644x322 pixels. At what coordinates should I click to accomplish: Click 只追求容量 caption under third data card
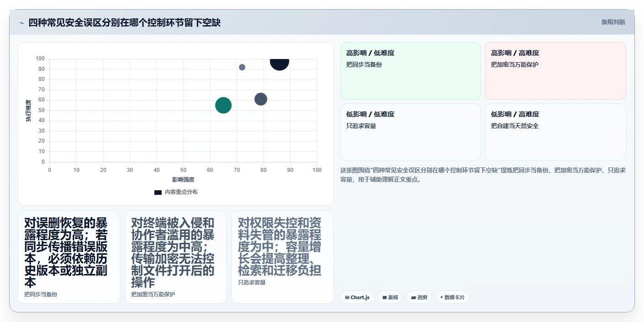(x=252, y=283)
